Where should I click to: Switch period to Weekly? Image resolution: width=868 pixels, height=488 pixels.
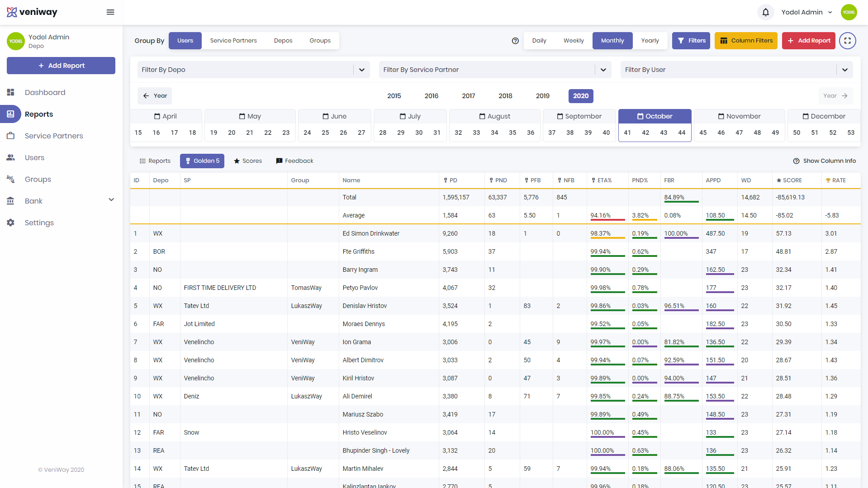pos(573,41)
